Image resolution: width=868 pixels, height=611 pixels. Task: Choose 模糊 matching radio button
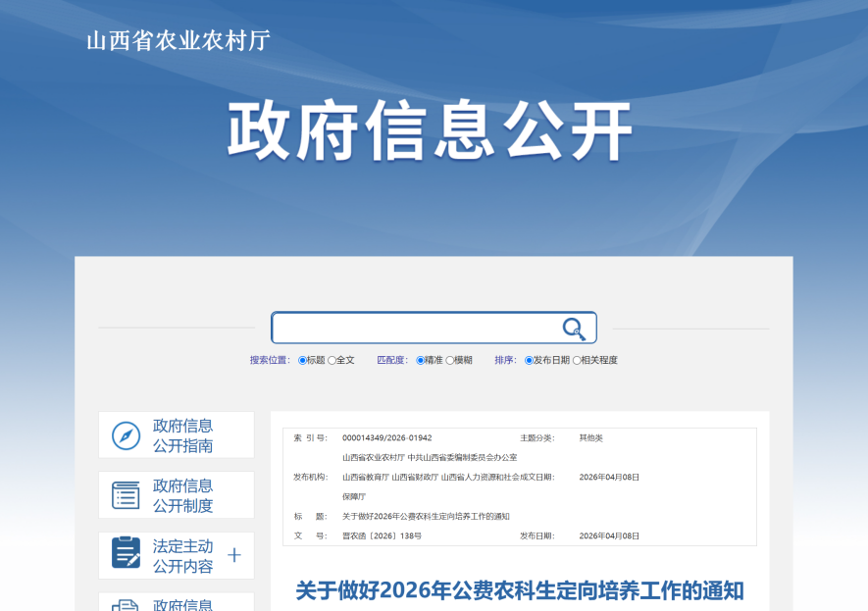450,360
